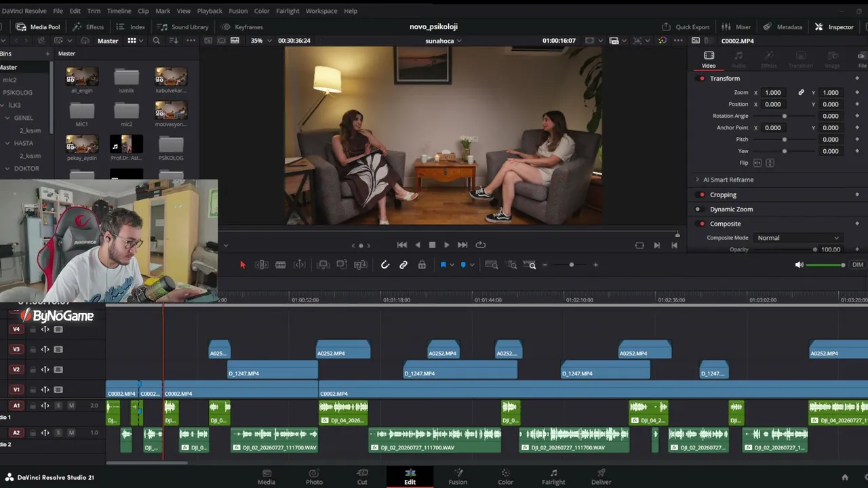868x488 pixels.
Task: Open the sunahoca timeline name dropdown
Action: pyautogui.click(x=443, y=41)
